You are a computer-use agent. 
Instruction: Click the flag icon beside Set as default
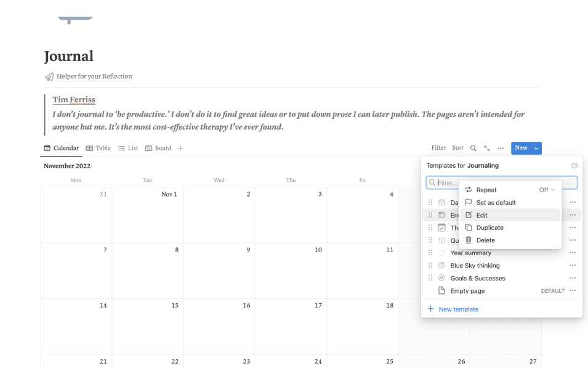[469, 202]
